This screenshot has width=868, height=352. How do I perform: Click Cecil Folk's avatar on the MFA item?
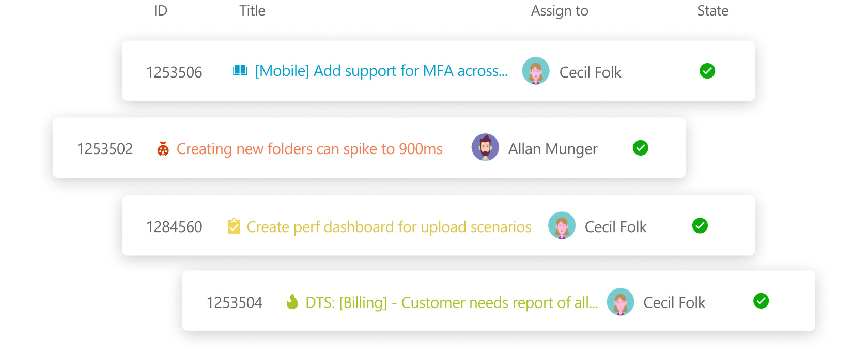coord(536,71)
